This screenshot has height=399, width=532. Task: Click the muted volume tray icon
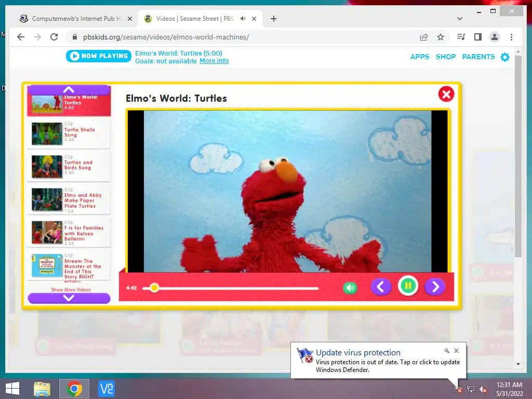click(483, 389)
